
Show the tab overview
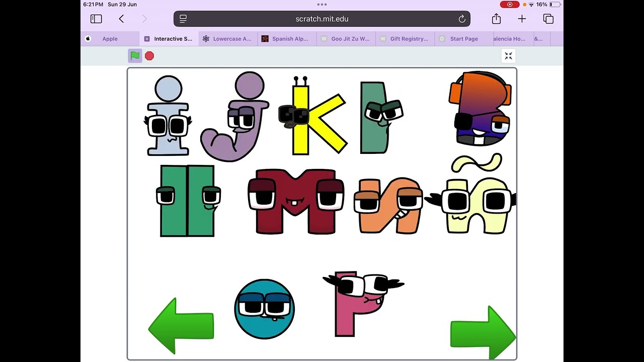[548, 19]
